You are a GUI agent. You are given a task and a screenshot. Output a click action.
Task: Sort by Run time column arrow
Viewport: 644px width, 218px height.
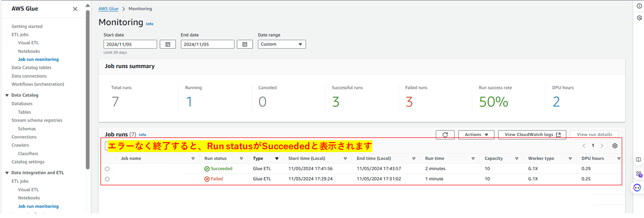tap(473, 159)
